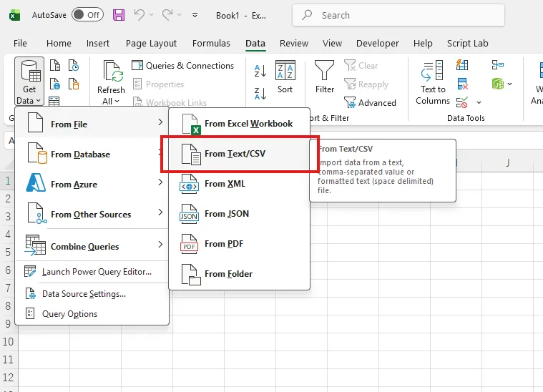The width and height of the screenshot is (543, 392).
Task: Click the Remove Duplicates icon
Action: pyautogui.click(x=462, y=84)
